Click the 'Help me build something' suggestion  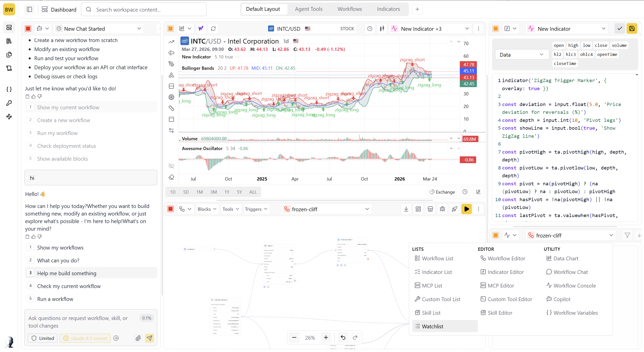pos(67,273)
